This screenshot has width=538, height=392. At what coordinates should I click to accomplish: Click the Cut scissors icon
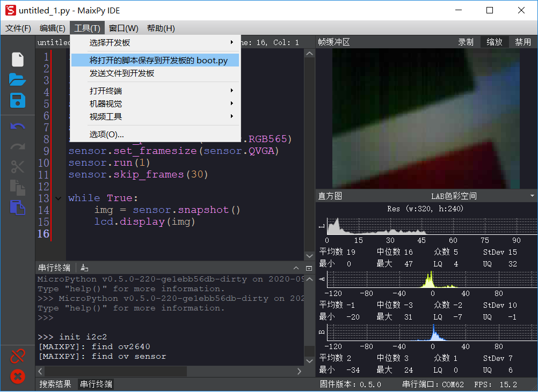pyautogui.click(x=18, y=167)
